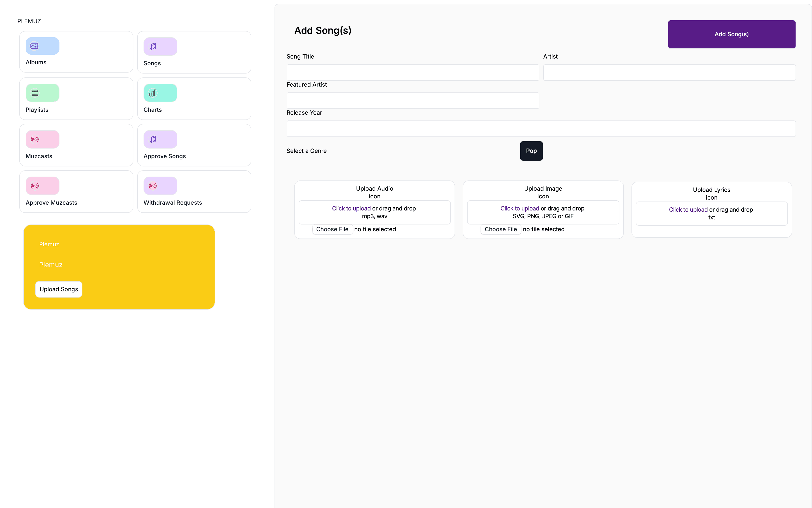Open Withdrawal Requests label
Viewport: 812px width, 508px height.
point(173,203)
